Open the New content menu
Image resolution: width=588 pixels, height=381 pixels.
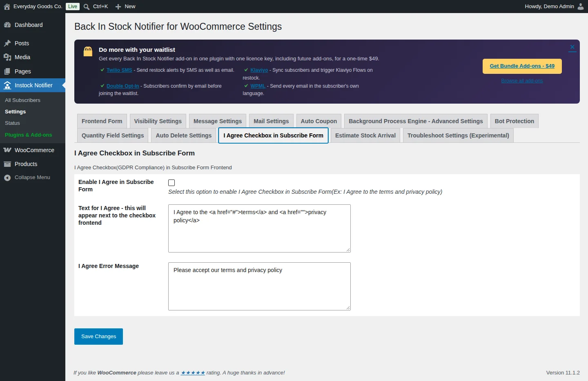click(x=125, y=7)
